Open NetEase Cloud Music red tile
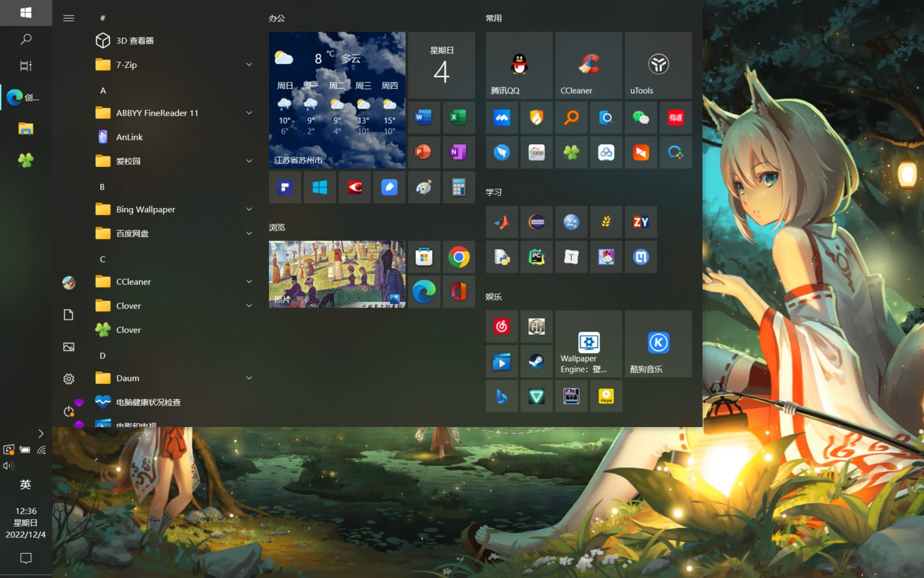This screenshot has width=924, height=578. (502, 326)
